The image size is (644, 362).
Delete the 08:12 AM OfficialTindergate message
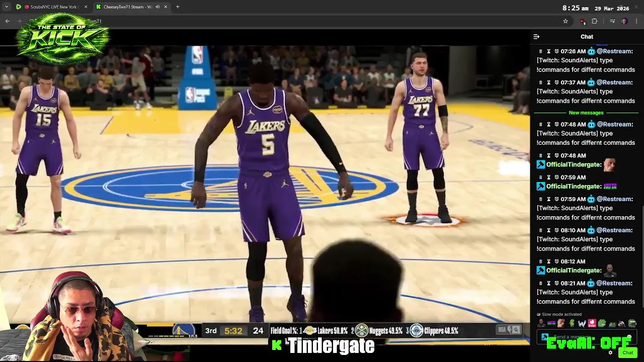[x=541, y=261]
